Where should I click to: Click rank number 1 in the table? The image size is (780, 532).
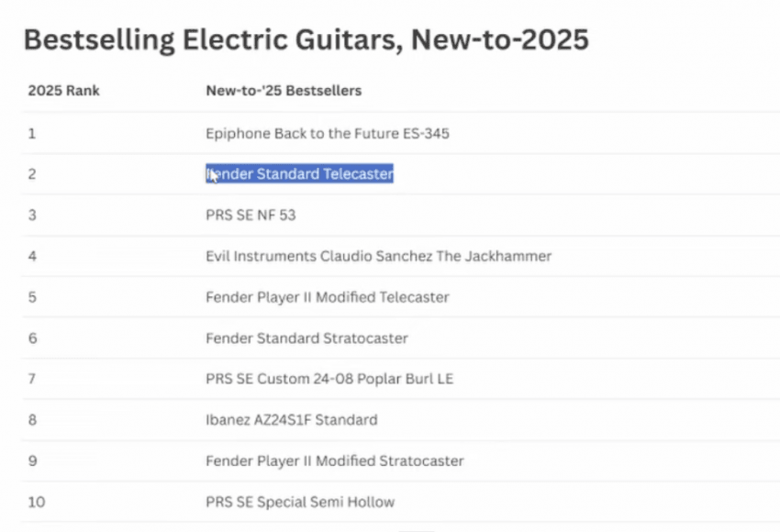coord(32,133)
